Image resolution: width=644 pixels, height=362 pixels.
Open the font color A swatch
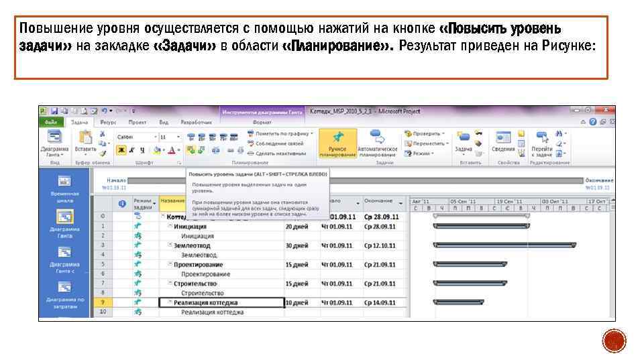click(172, 151)
